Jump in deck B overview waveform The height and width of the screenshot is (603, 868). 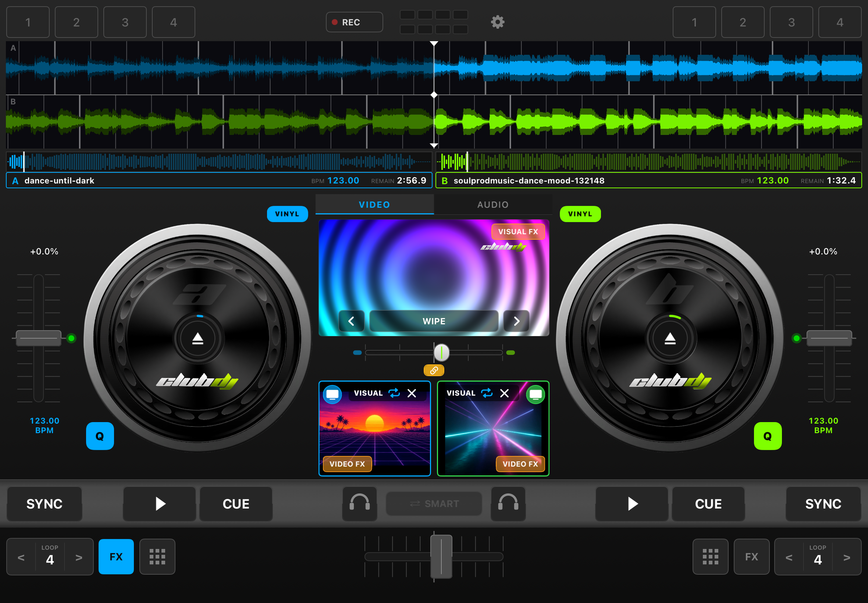pos(648,162)
